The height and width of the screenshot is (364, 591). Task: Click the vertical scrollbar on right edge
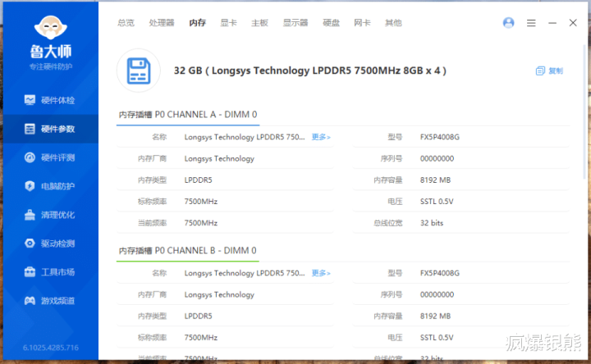tap(585, 113)
